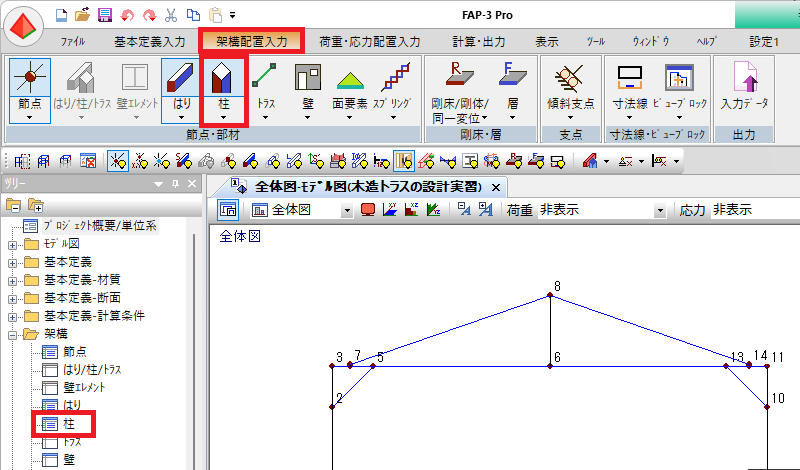Collapse the 架構 tree folder

coord(12,335)
